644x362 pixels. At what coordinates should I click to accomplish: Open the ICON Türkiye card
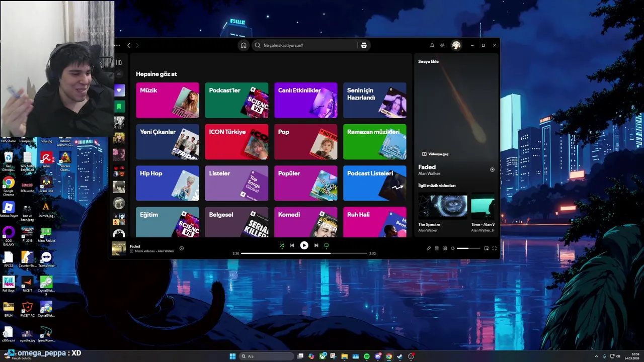coord(236,142)
